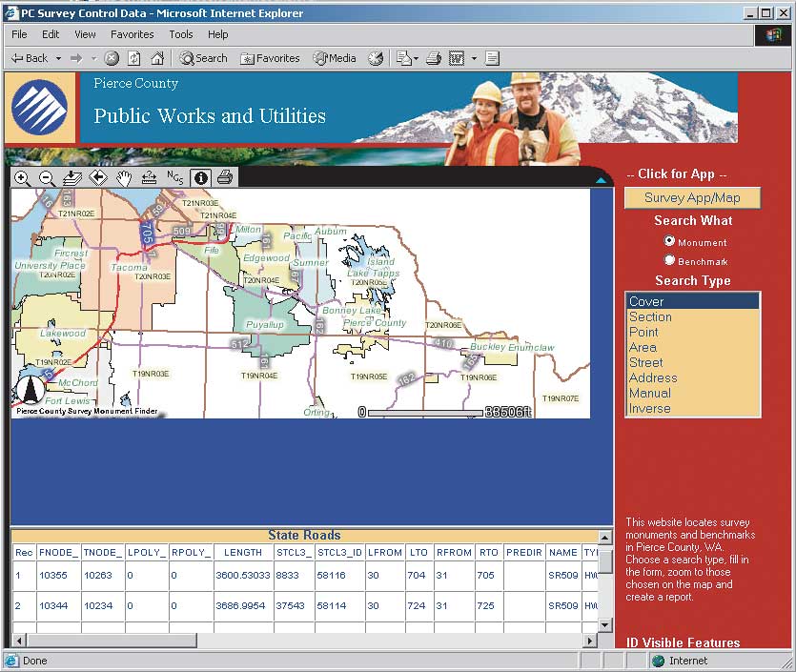Click the table's scroll up arrow

604,537
